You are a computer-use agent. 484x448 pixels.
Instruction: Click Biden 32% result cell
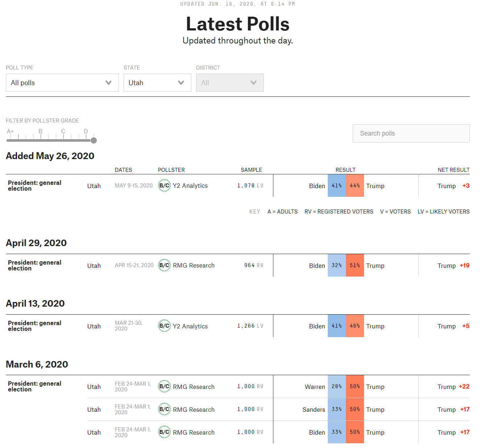[x=337, y=265]
